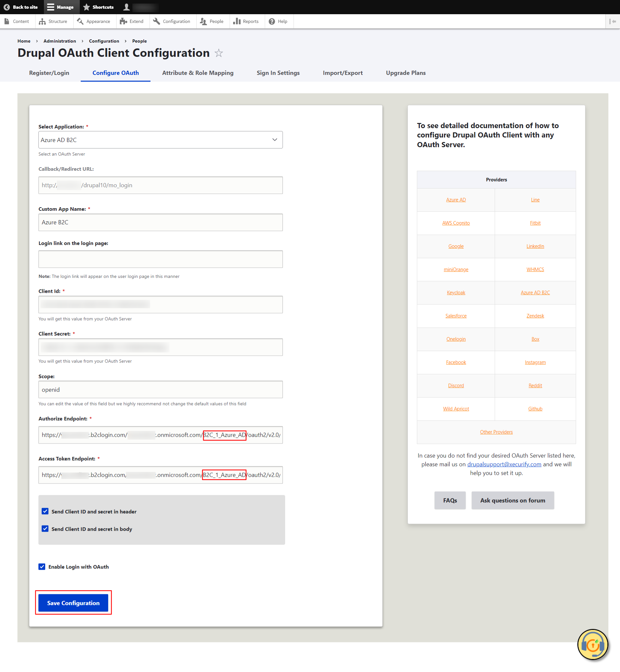This screenshot has height=672, width=620.
Task: Open Box provider guide
Action: (535, 339)
